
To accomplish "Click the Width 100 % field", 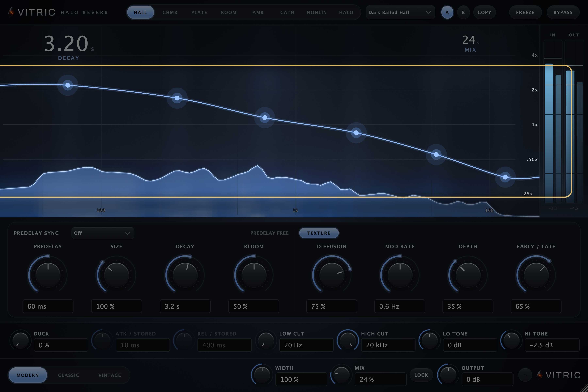I will (x=301, y=379).
